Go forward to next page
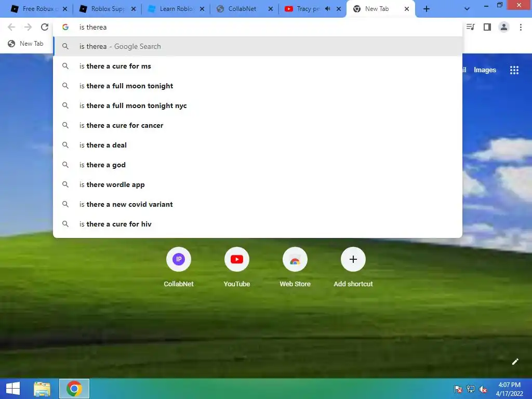 (28, 27)
